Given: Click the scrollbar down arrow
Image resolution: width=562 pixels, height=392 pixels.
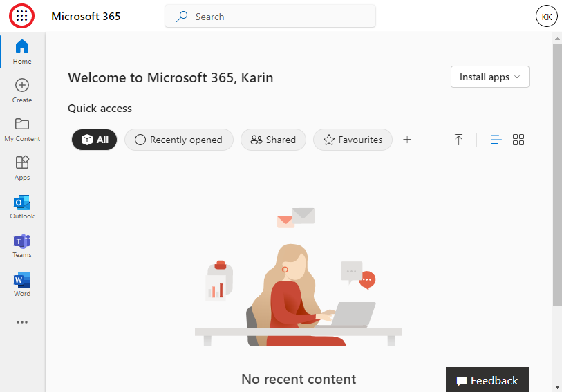Looking at the screenshot, I should (557, 387).
